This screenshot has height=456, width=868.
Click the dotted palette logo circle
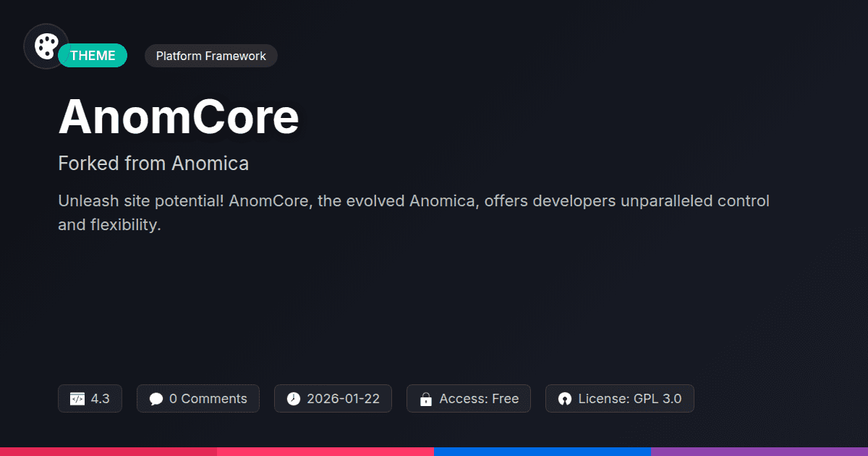pyautogui.click(x=46, y=46)
